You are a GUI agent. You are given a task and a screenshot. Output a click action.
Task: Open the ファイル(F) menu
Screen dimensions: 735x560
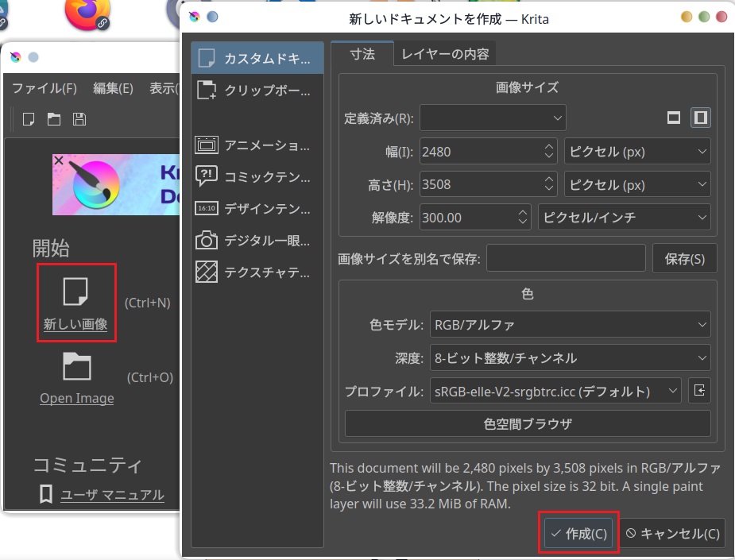44,88
